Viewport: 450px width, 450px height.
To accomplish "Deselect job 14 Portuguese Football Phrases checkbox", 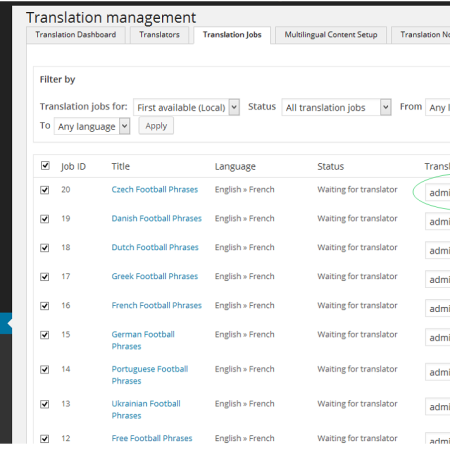I will coord(45,369).
